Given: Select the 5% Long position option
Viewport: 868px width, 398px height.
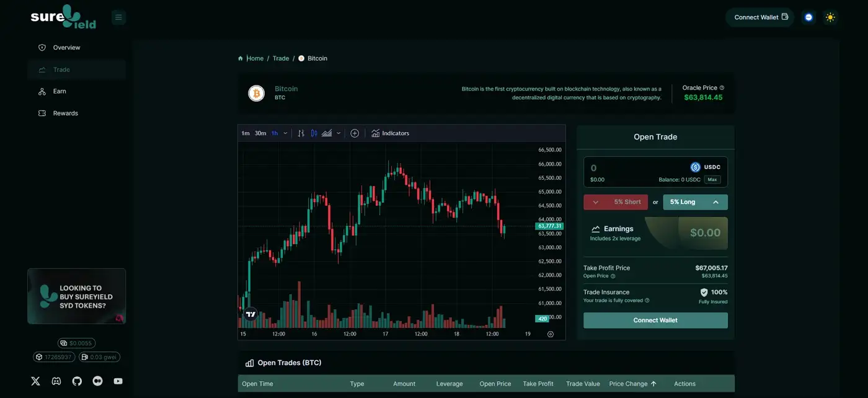Looking at the screenshot, I should click(695, 202).
